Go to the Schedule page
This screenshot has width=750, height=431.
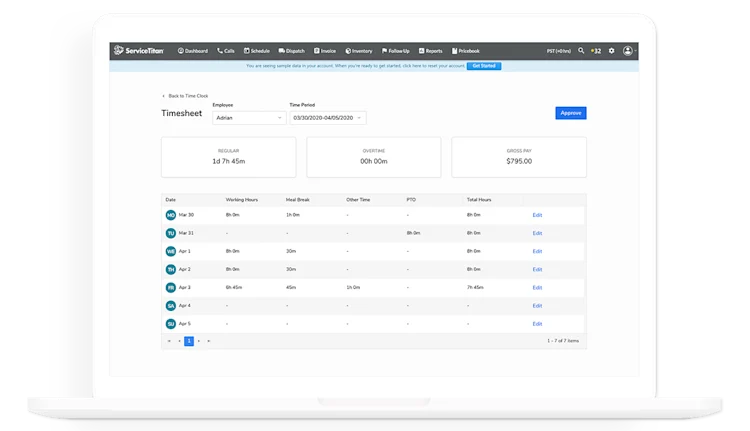[257, 51]
